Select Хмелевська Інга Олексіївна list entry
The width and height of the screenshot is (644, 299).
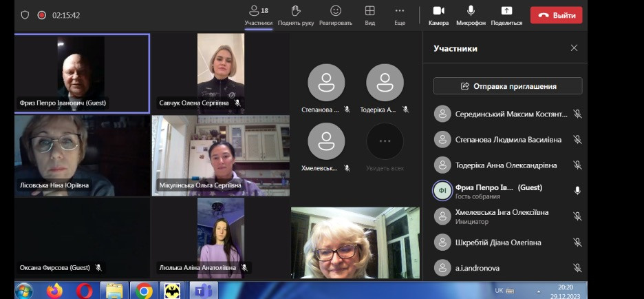[x=508, y=216]
